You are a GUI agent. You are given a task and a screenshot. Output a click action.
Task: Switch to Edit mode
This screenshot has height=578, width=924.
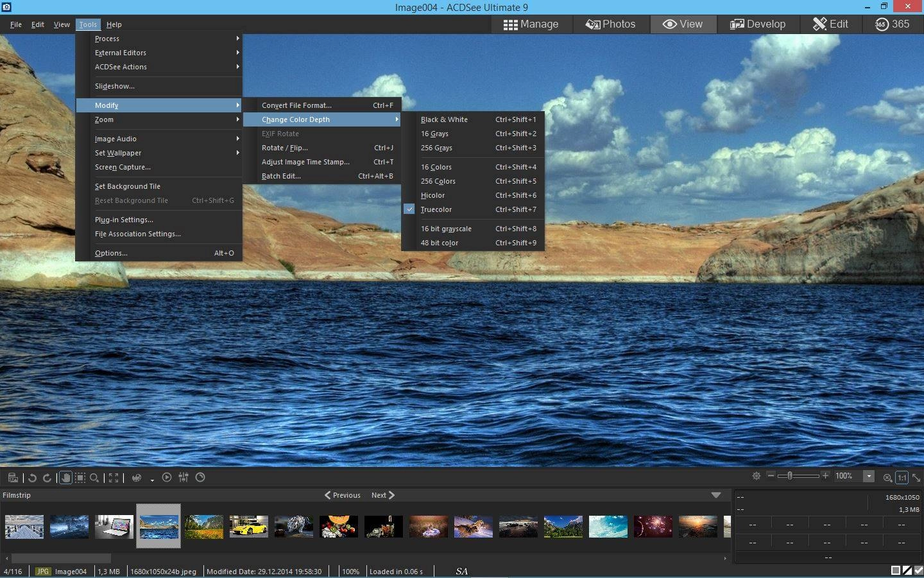point(830,24)
